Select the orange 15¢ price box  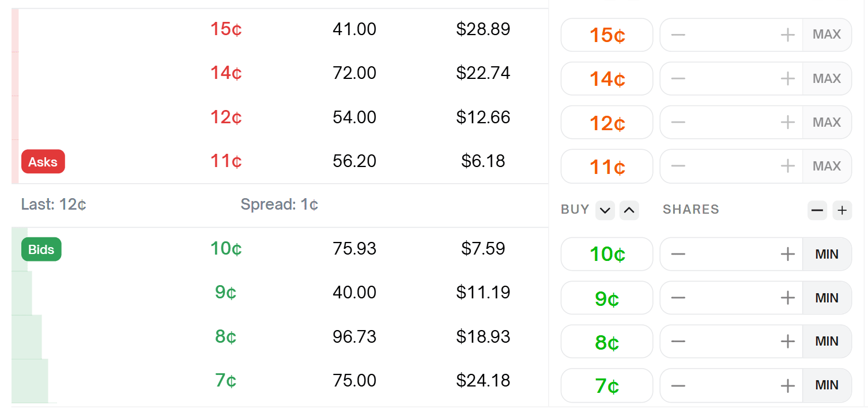pos(607,35)
